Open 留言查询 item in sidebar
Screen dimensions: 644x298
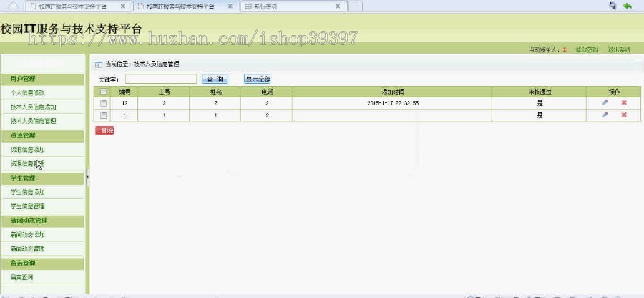click(x=21, y=277)
